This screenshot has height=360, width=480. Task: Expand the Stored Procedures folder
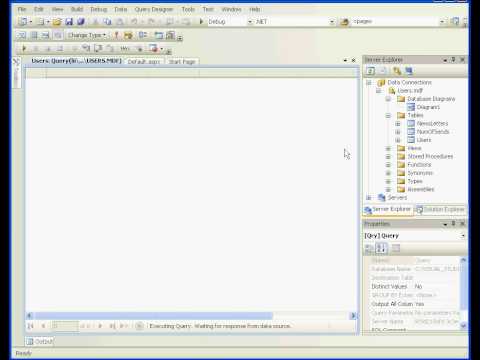[x=388, y=157]
